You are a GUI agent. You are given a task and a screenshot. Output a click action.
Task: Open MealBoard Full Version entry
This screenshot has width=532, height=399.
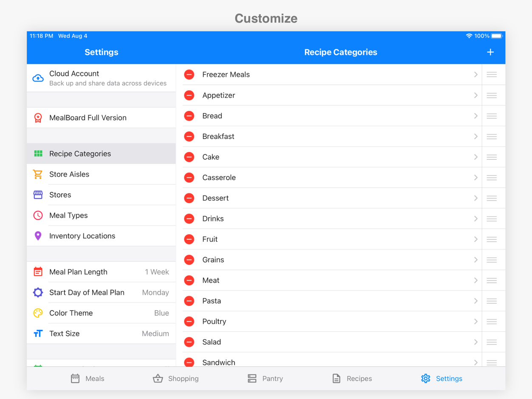tap(101, 118)
